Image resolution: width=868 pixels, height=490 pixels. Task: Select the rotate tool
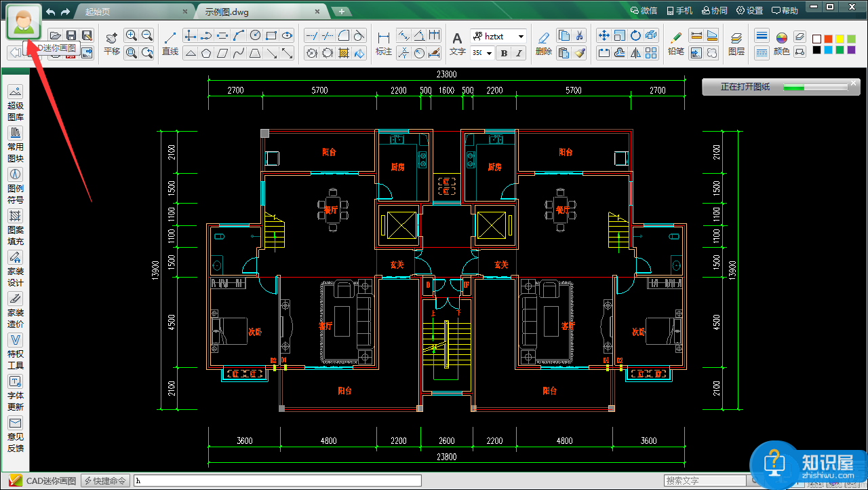point(635,35)
